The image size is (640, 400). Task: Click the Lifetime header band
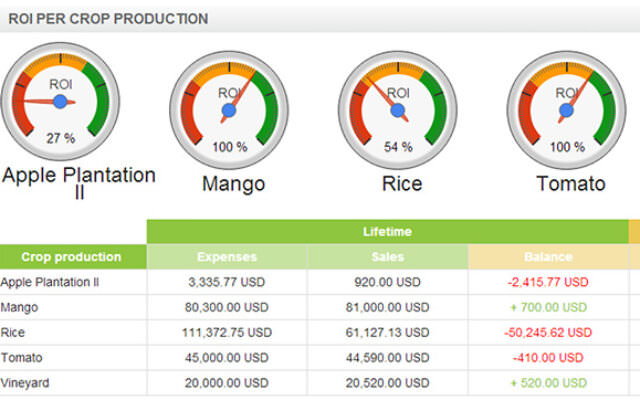point(388,231)
